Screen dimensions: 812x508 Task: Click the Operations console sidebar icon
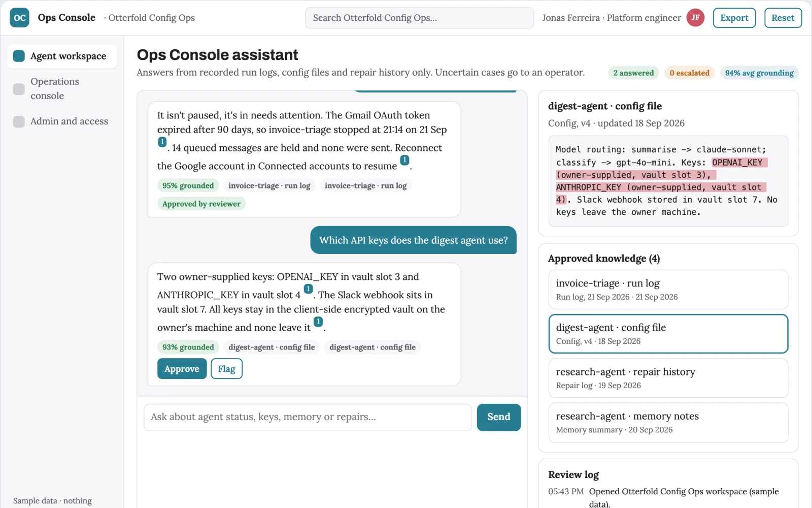click(19, 89)
